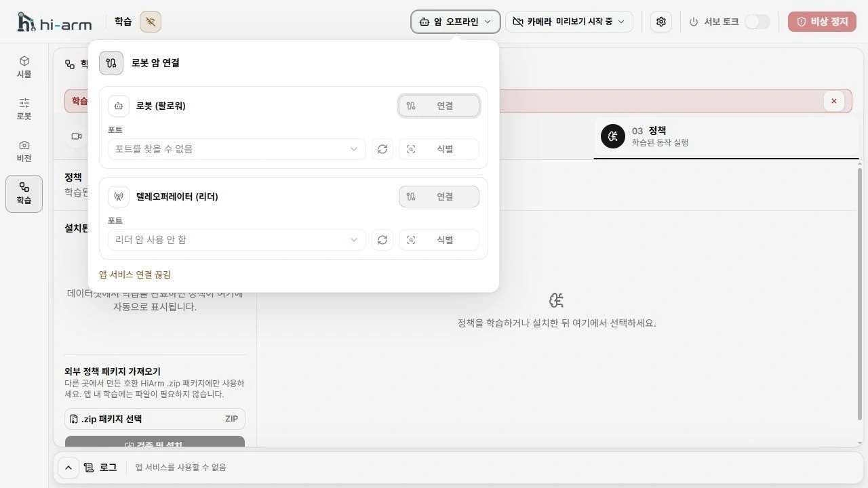The width and height of the screenshot is (868, 488).
Task: Go to 비전 in the sidebar
Action: point(24,151)
